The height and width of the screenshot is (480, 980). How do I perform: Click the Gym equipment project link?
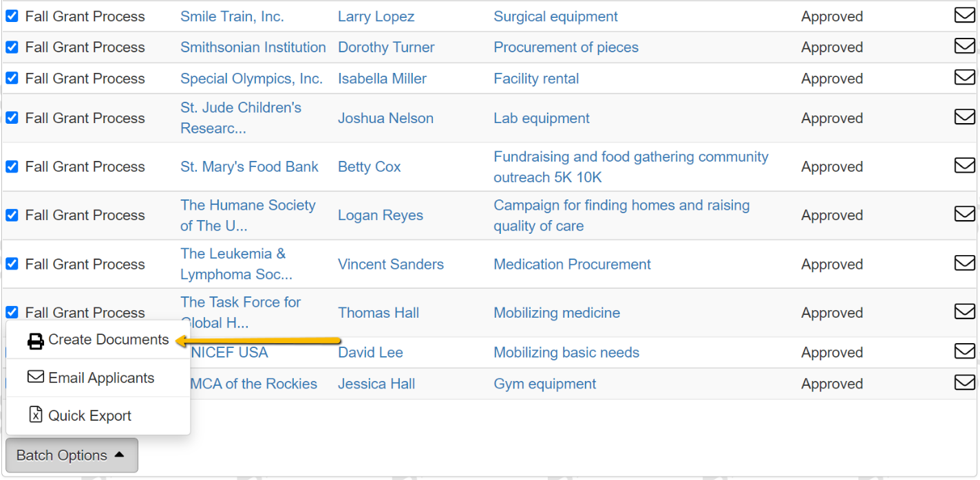pyautogui.click(x=544, y=384)
